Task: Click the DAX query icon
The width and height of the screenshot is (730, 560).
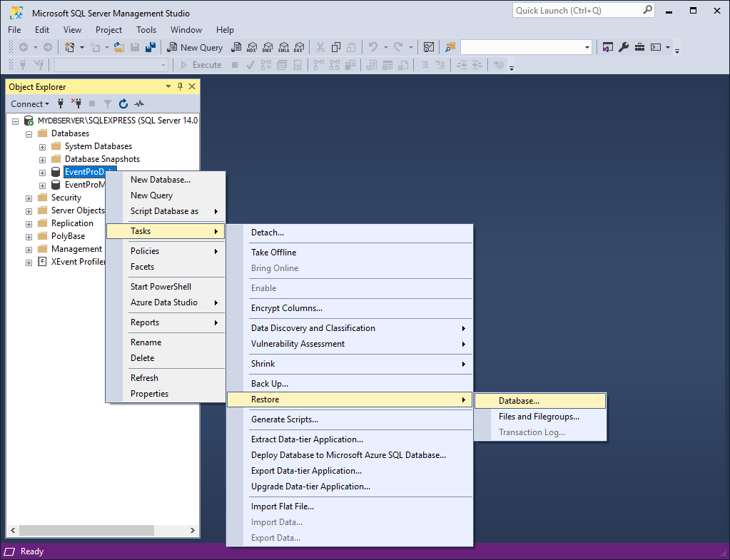Action: [300, 48]
